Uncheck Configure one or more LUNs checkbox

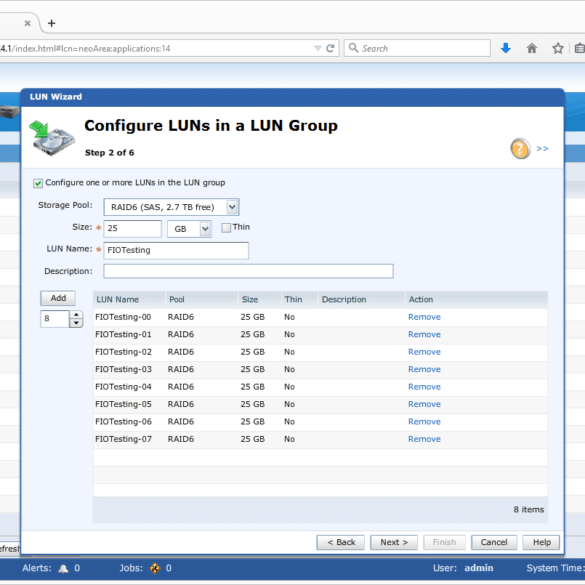38,183
